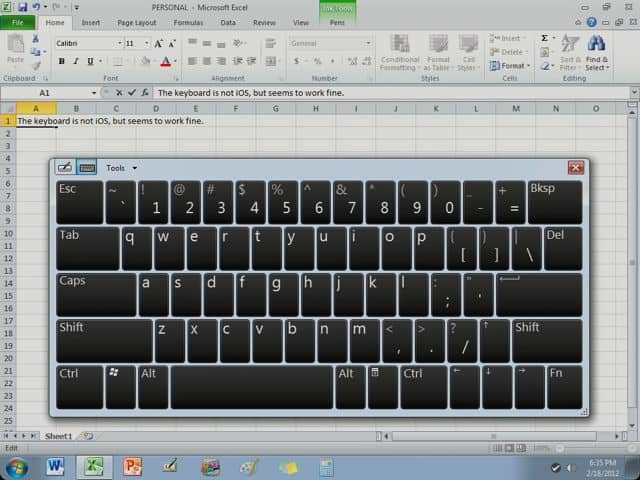
Task: Toggle bold formatting
Action: pos(62,61)
